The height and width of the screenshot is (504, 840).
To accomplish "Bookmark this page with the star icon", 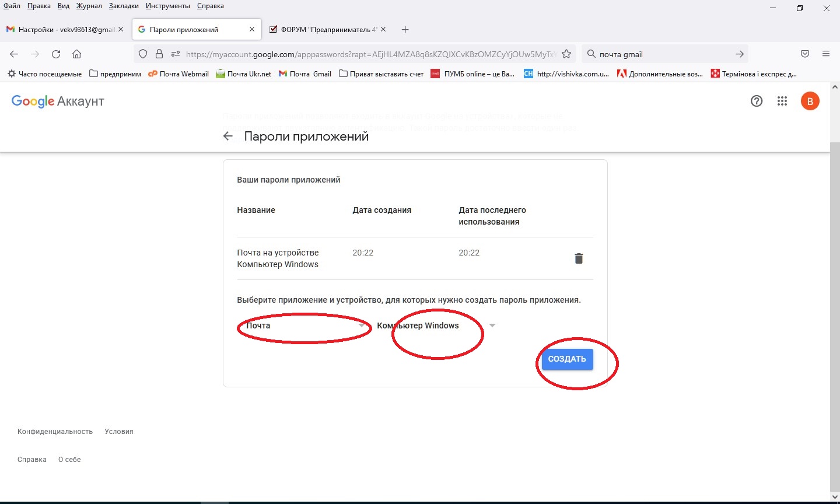I will click(x=566, y=54).
